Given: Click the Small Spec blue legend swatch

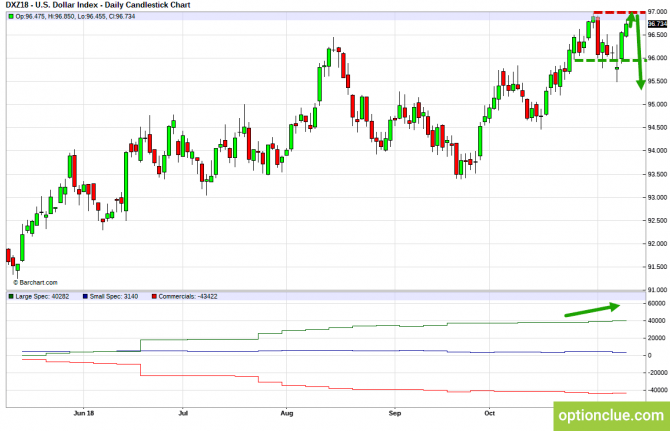Looking at the screenshot, I should pos(85,296).
